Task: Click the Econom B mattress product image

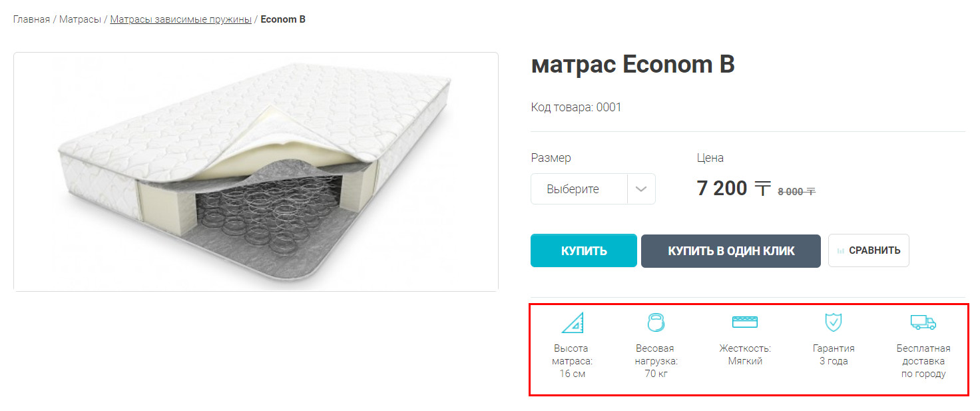Action: click(256, 172)
